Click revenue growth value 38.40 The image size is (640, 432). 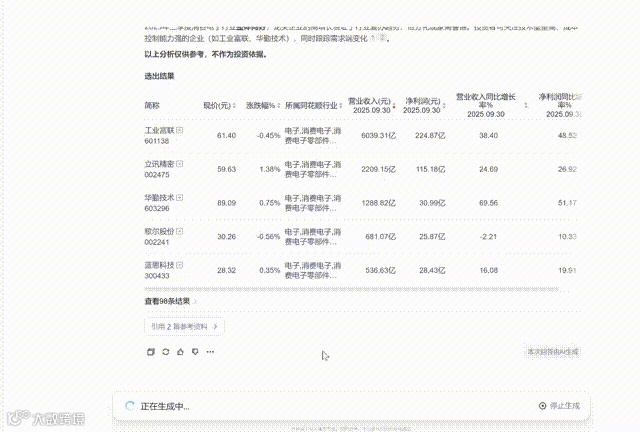[489, 136]
